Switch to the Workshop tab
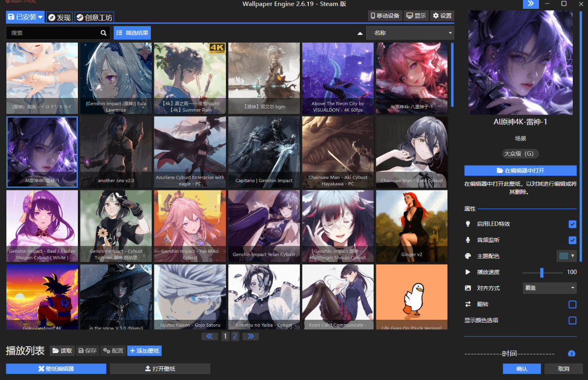Image resolution: width=588 pixels, height=380 pixels. pos(94,18)
